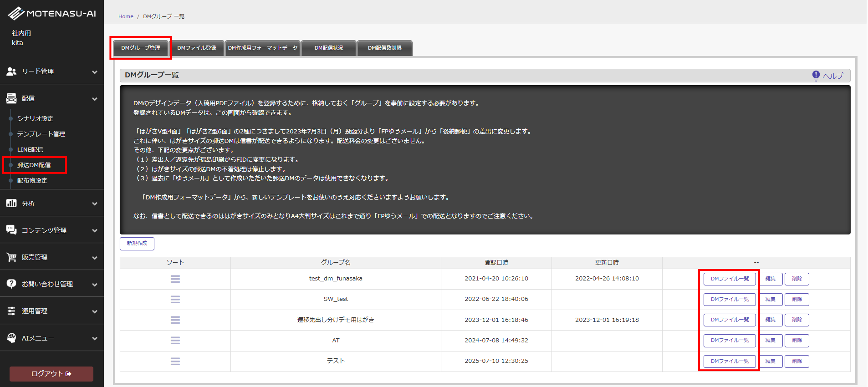Expand the リード管理 menu chevron
This screenshot has height=387, width=868.
click(x=95, y=72)
